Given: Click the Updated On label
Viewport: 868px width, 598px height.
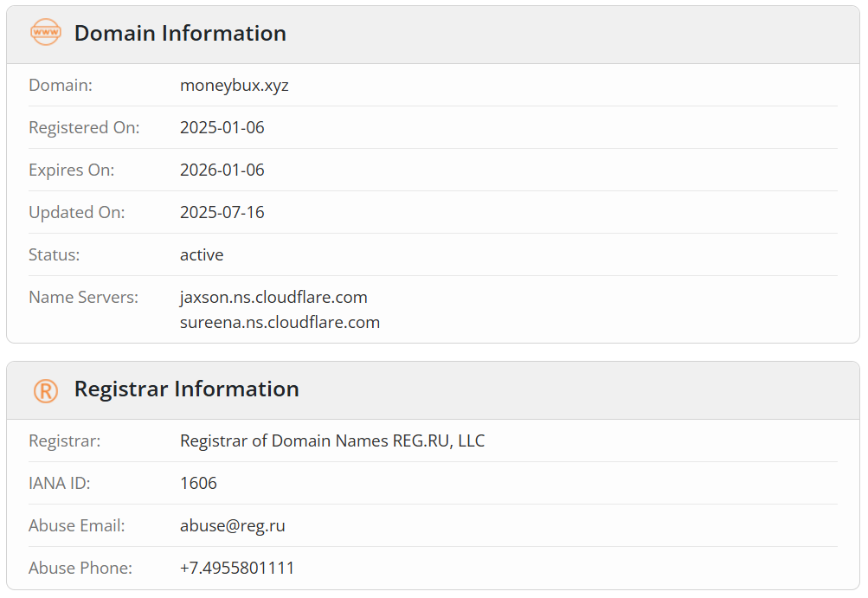Looking at the screenshot, I should (77, 212).
